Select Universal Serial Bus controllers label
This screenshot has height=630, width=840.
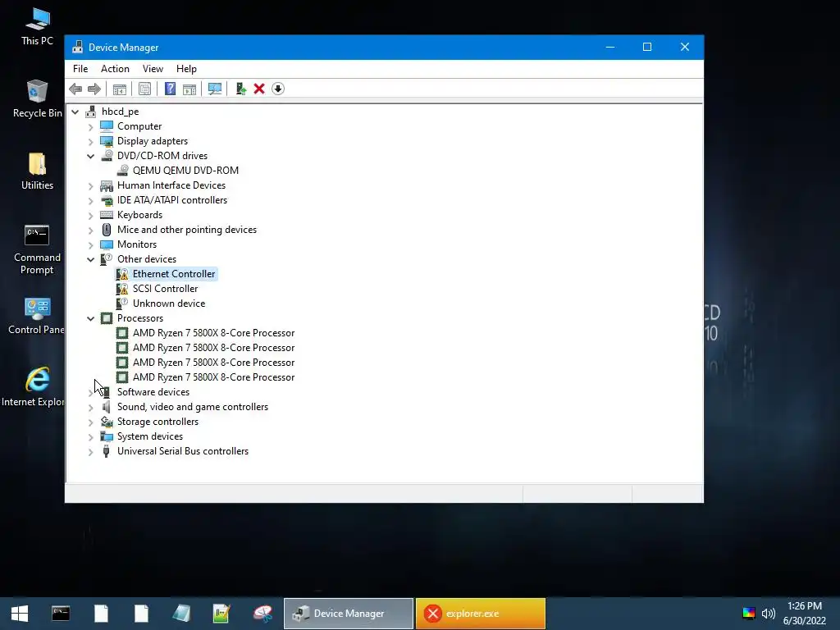click(183, 451)
